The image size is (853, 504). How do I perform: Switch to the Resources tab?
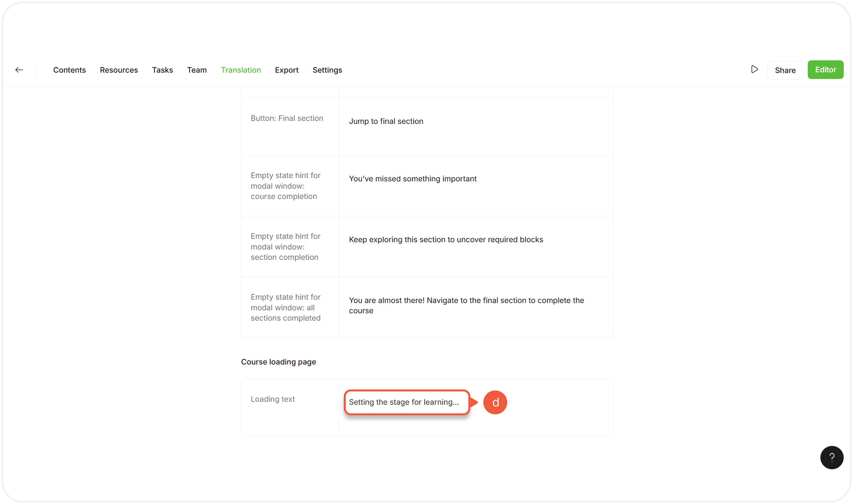[x=119, y=70]
